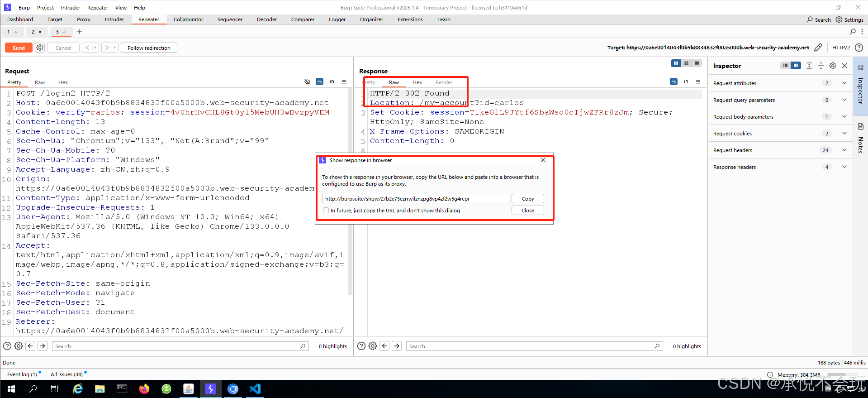Open the Project menu
Viewport: 868px width, 398px height.
click(45, 8)
